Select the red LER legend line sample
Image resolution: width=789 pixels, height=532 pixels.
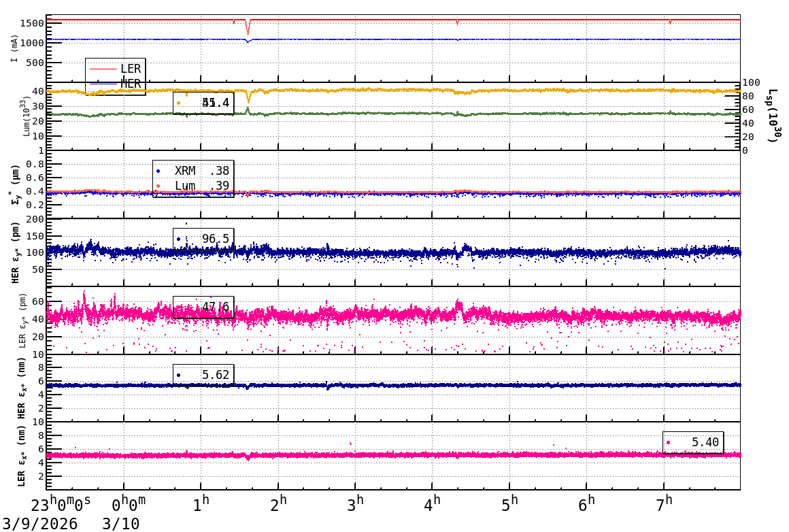(x=103, y=69)
